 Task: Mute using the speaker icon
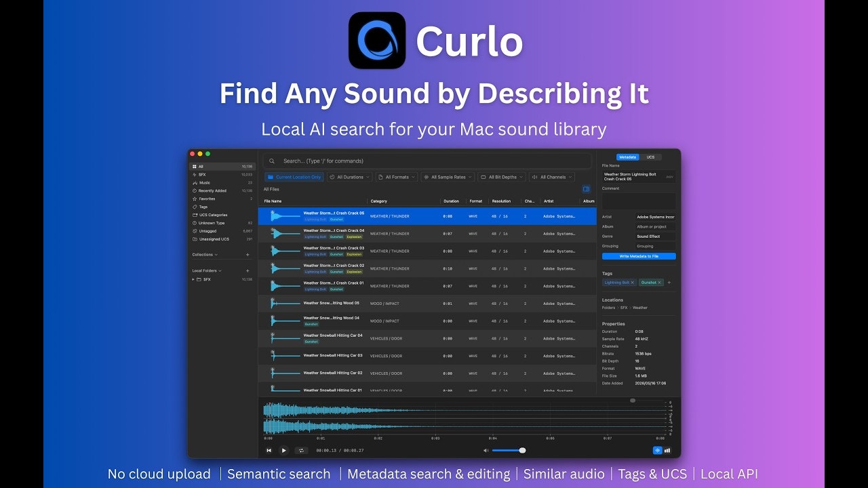coord(486,450)
